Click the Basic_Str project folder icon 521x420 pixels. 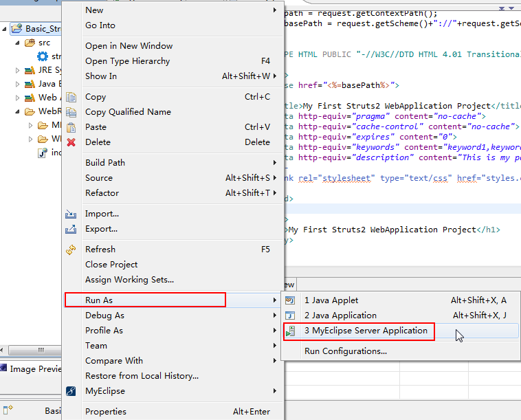pyautogui.click(x=16, y=29)
